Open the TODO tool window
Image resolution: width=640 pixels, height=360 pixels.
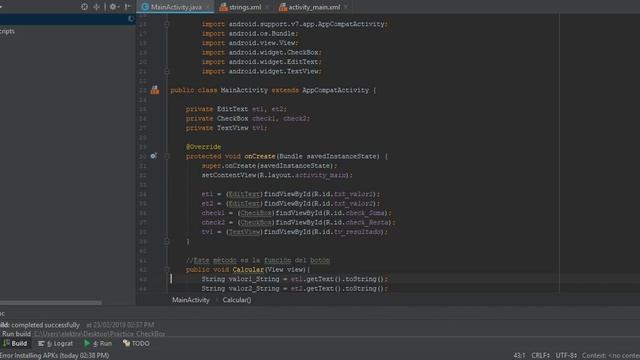click(136, 344)
